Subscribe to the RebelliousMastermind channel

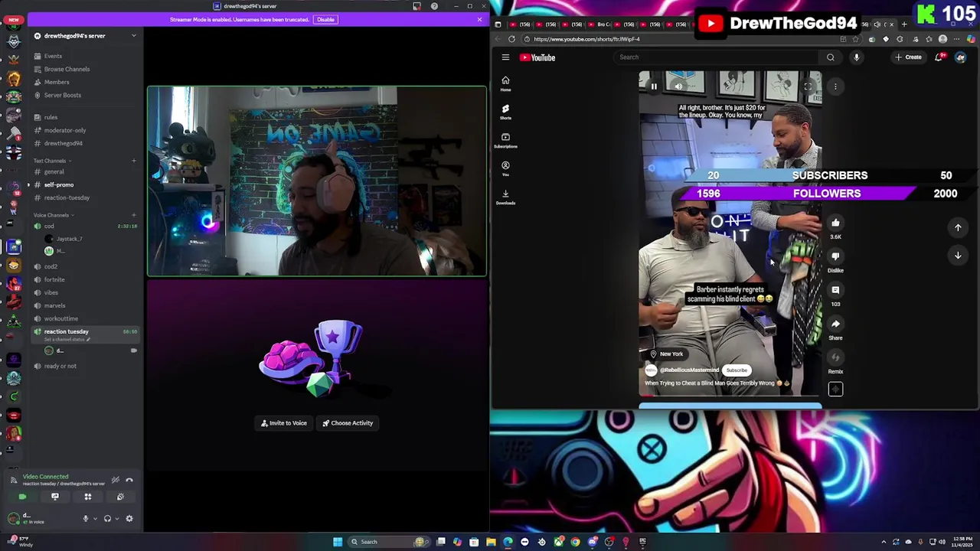(x=737, y=370)
